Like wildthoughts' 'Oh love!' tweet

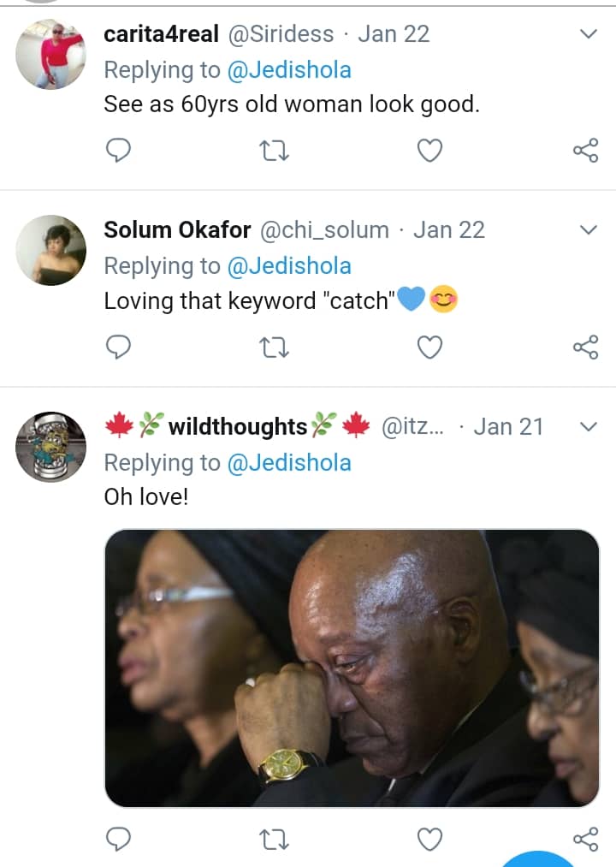point(429,840)
